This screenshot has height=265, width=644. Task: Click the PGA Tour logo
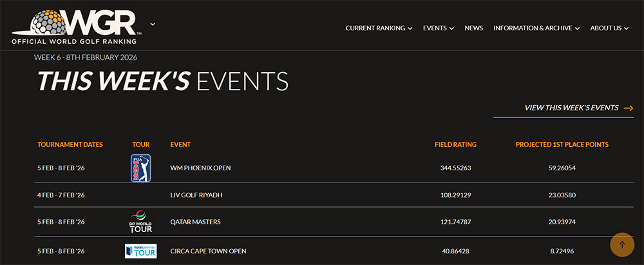pos(141,168)
